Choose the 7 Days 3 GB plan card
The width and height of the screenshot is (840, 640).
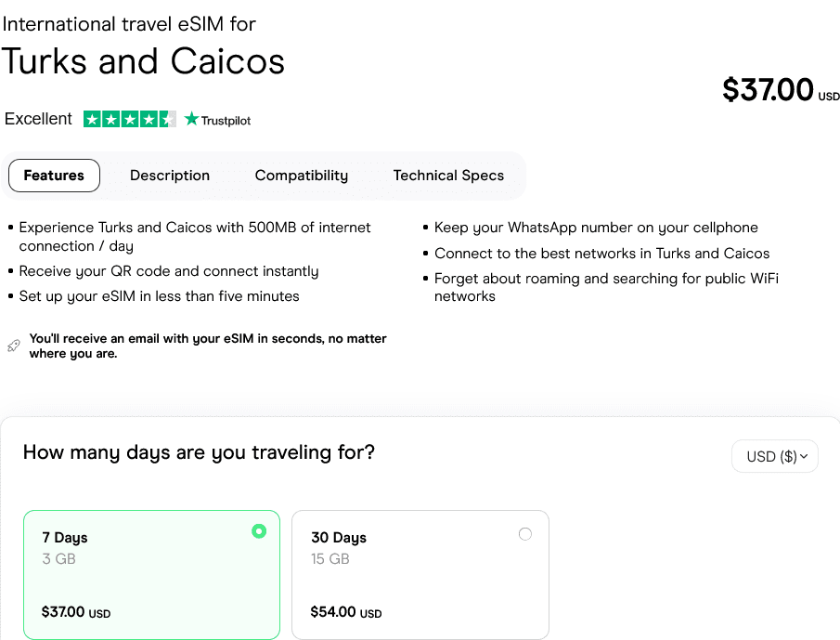[x=151, y=574]
